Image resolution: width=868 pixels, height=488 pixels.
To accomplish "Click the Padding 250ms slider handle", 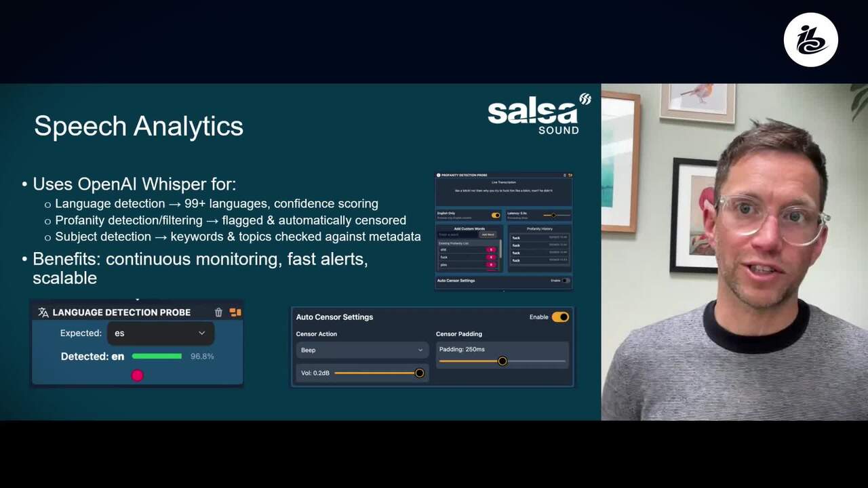I will point(502,361).
